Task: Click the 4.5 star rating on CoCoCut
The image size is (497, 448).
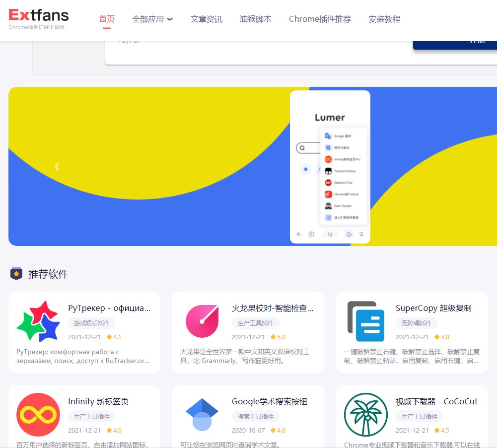Action: click(x=441, y=430)
